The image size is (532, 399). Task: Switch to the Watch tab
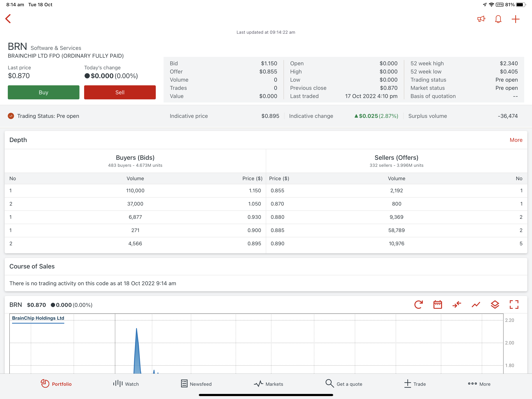126,384
